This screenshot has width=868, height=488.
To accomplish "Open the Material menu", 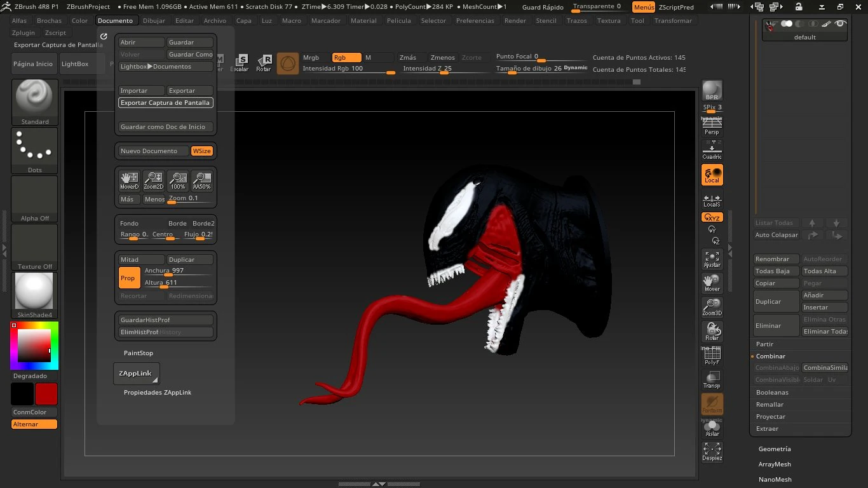I will tap(363, 20).
